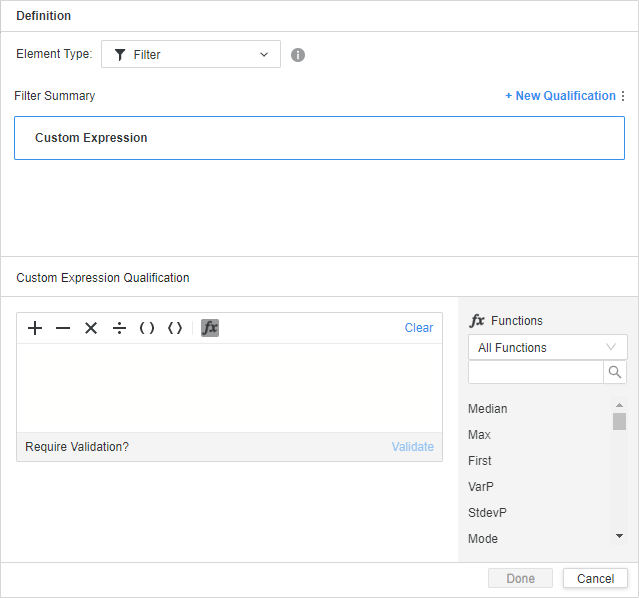Select the Median function from list
The width and height of the screenshot is (639, 598).
coord(488,409)
